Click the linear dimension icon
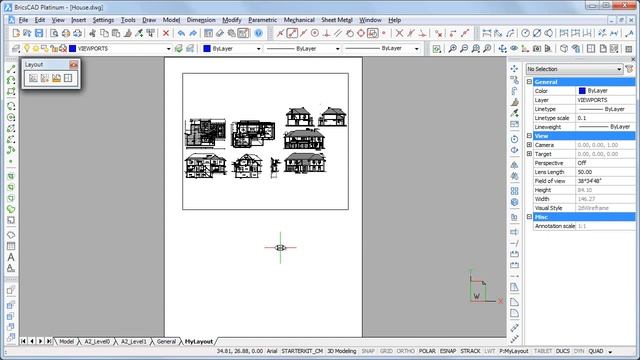The height and width of the screenshot is (360, 640). coord(487,33)
